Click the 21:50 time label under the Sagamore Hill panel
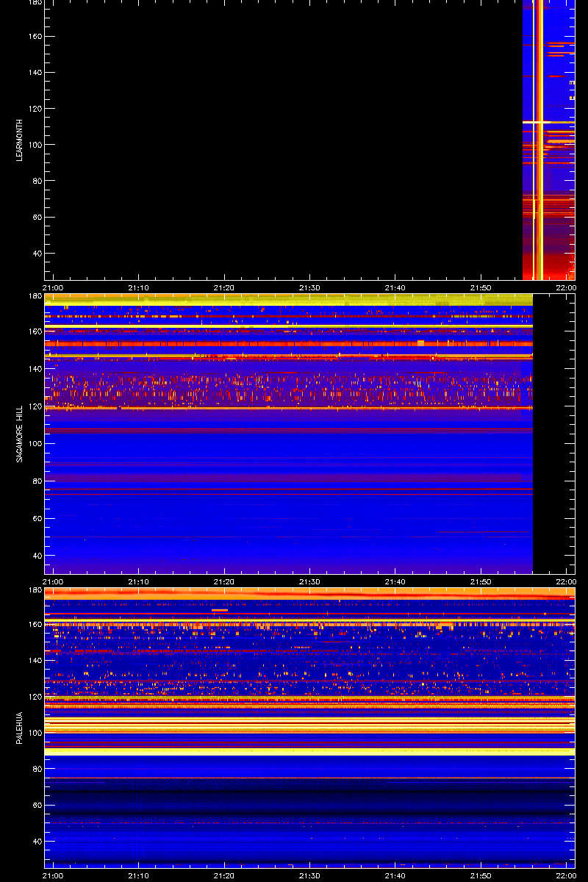The image size is (588, 882). (x=481, y=581)
